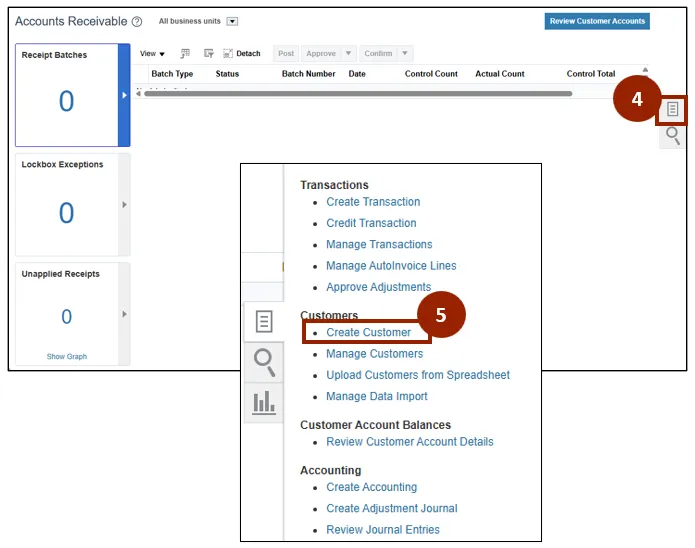Open the Tasks panel icon marked step 4
Image resolution: width=695 pixels, height=548 pixels.
click(673, 109)
